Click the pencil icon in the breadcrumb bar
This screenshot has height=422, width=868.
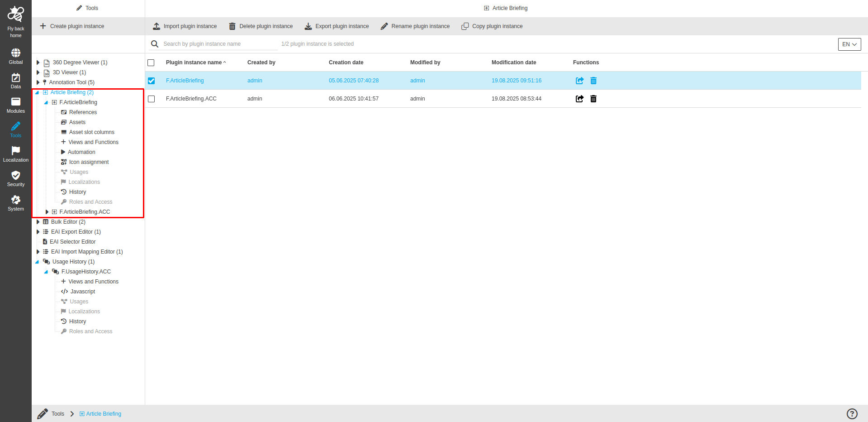click(x=43, y=414)
